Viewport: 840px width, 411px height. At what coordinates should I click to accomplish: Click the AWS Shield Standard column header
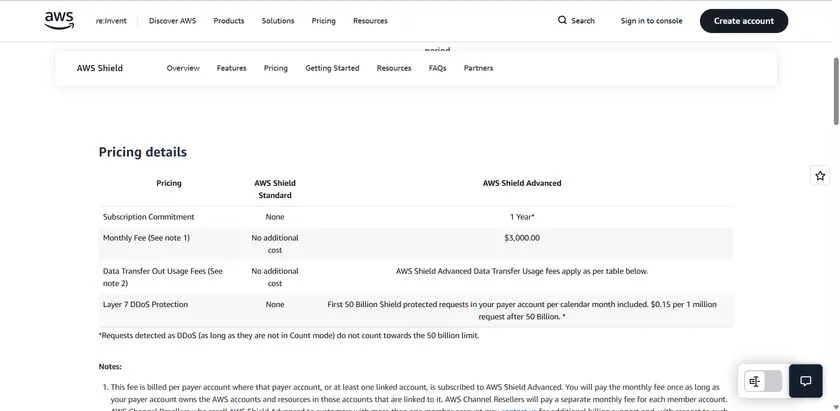click(275, 189)
